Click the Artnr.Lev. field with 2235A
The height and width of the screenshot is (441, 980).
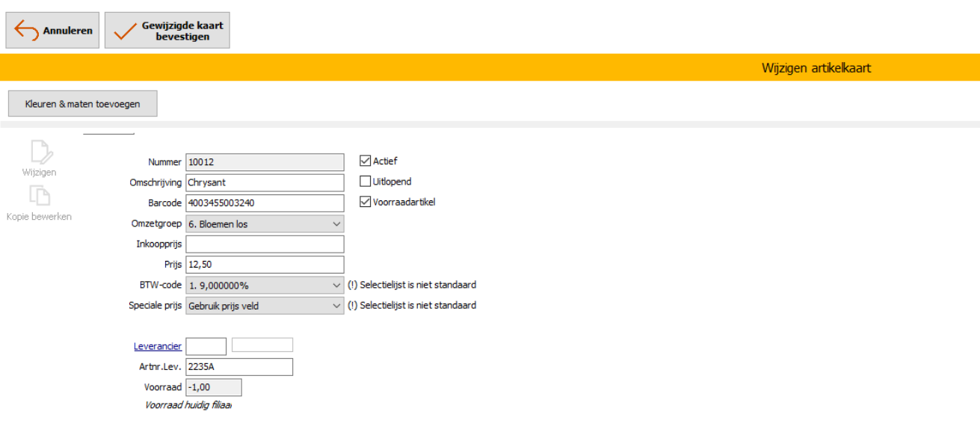click(239, 366)
